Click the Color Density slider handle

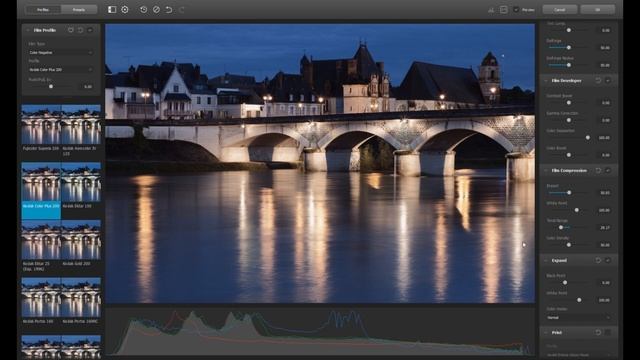pos(569,245)
